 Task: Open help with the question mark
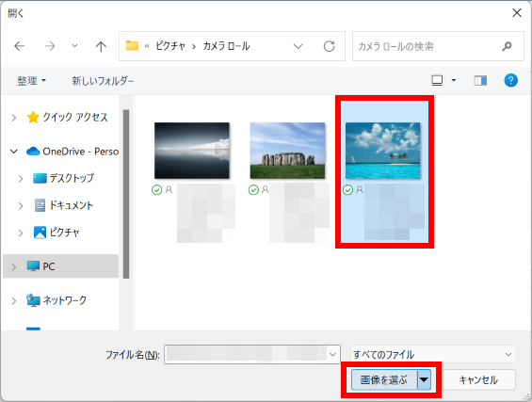coord(510,80)
